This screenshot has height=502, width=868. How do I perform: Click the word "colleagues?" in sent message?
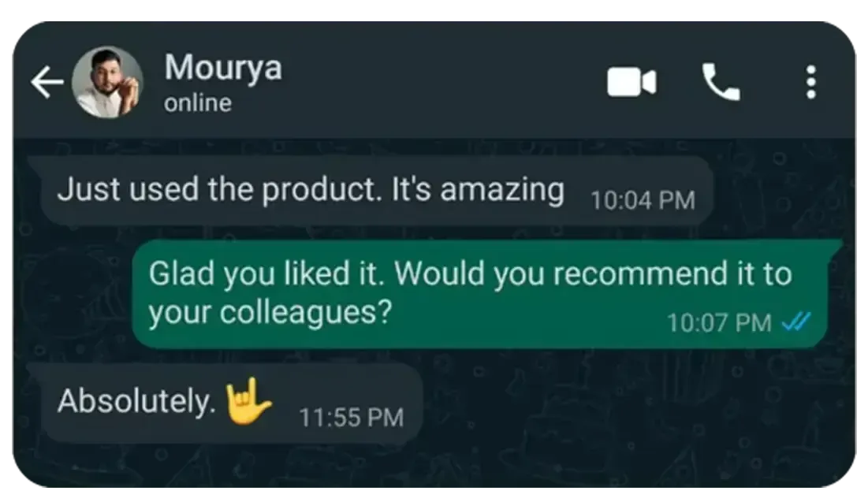[306, 312]
